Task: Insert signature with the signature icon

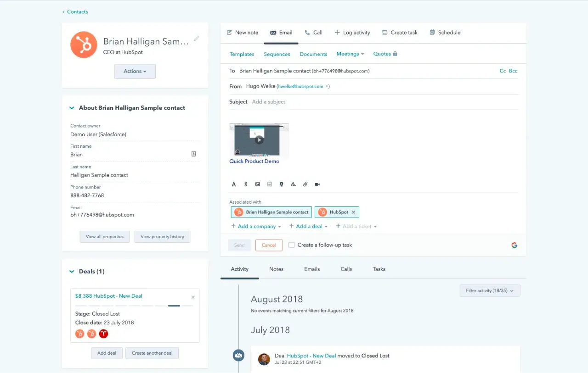Action: pos(293,184)
